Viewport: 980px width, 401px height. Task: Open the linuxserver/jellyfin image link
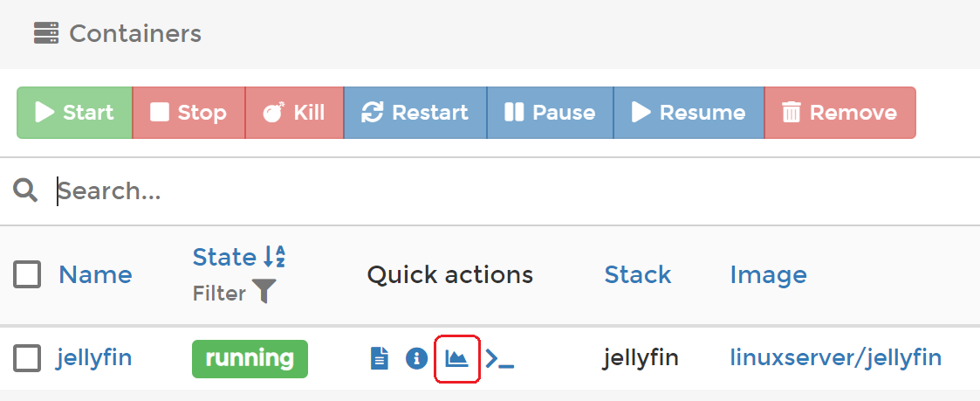point(835,358)
